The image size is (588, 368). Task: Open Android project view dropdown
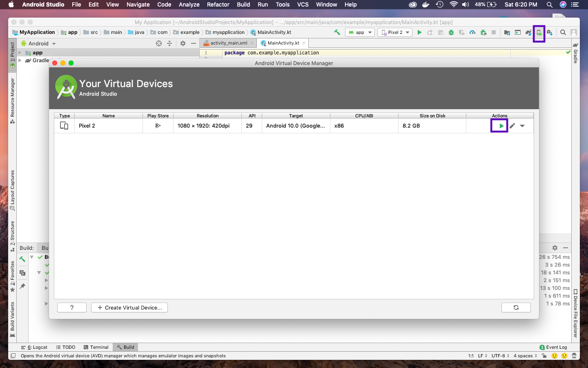click(38, 43)
